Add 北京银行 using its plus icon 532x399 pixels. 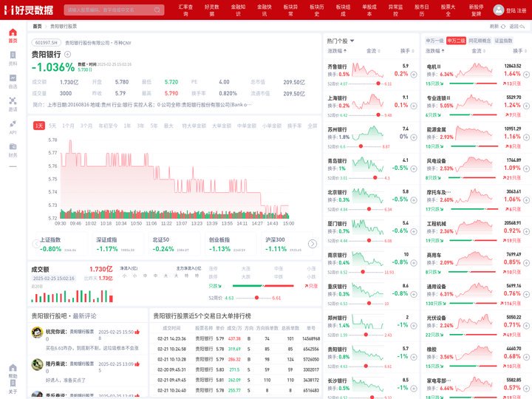click(x=414, y=200)
